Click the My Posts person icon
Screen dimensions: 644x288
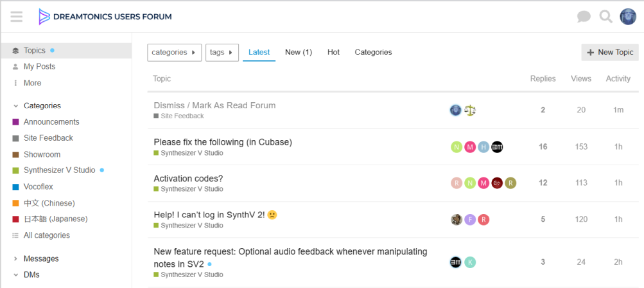pyautogui.click(x=15, y=67)
